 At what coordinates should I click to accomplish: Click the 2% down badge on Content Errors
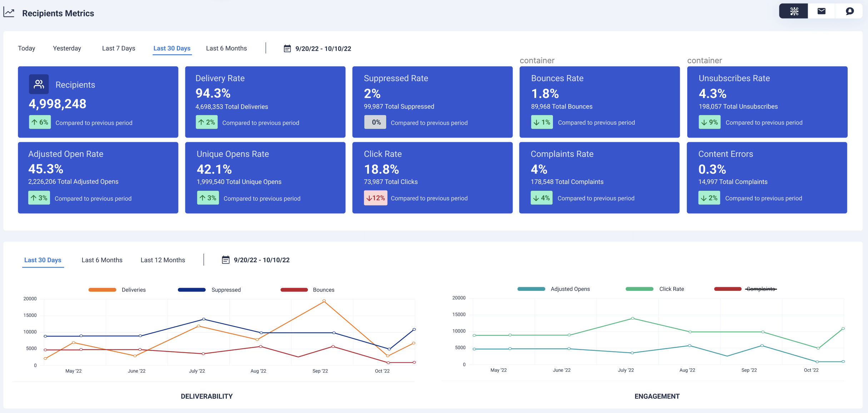(709, 198)
